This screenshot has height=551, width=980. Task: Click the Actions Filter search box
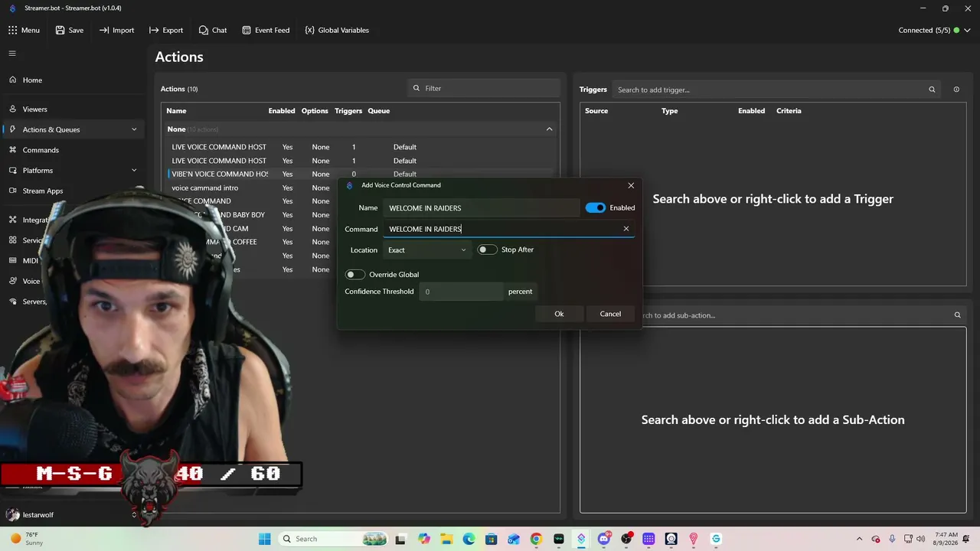pyautogui.click(x=484, y=88)
